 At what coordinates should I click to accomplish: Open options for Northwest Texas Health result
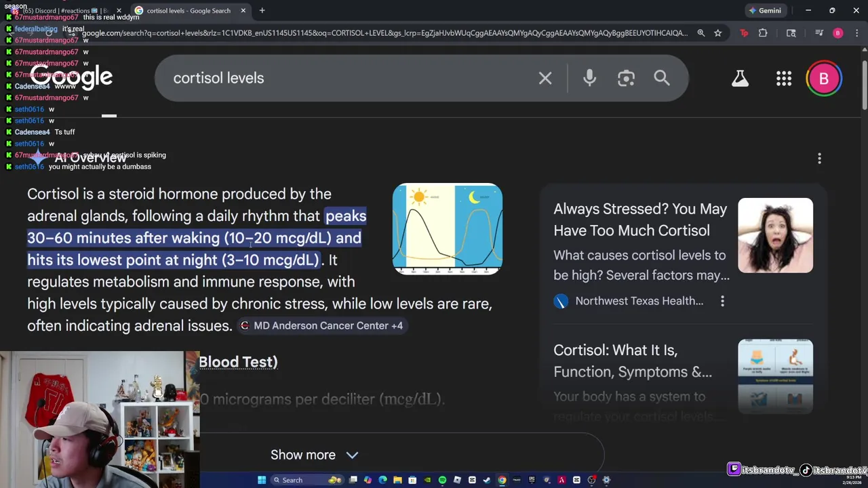pyautogui.click(x=722, y=301)
